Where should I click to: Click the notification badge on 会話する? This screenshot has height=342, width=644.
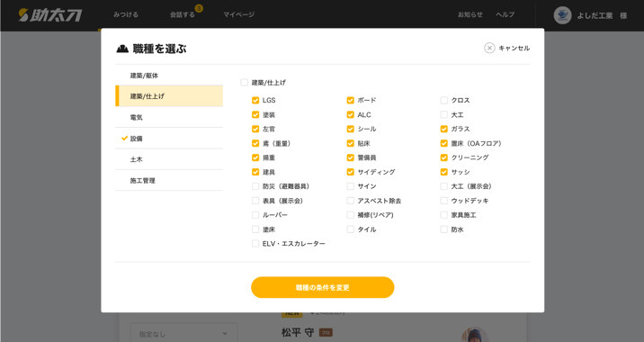(x=199, y=8)
